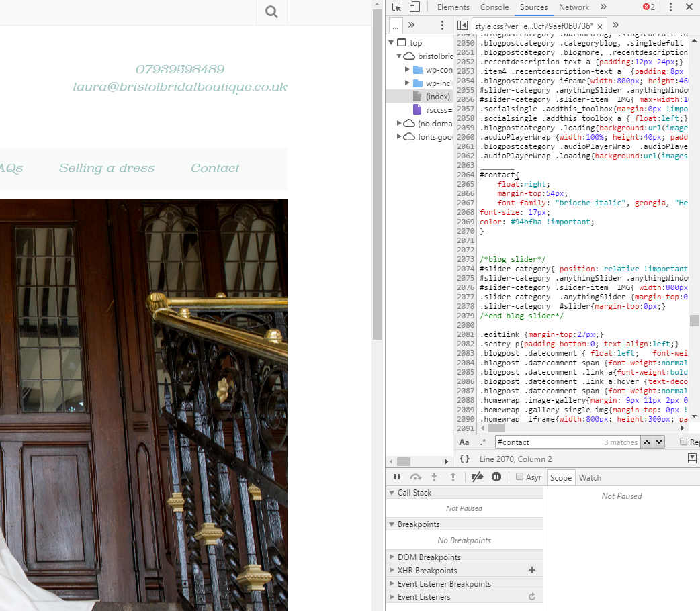The width and height of the screenshot is (700, 611).
Task: Click the bottom-right drawer toggle icon
Action: (692, 459)
